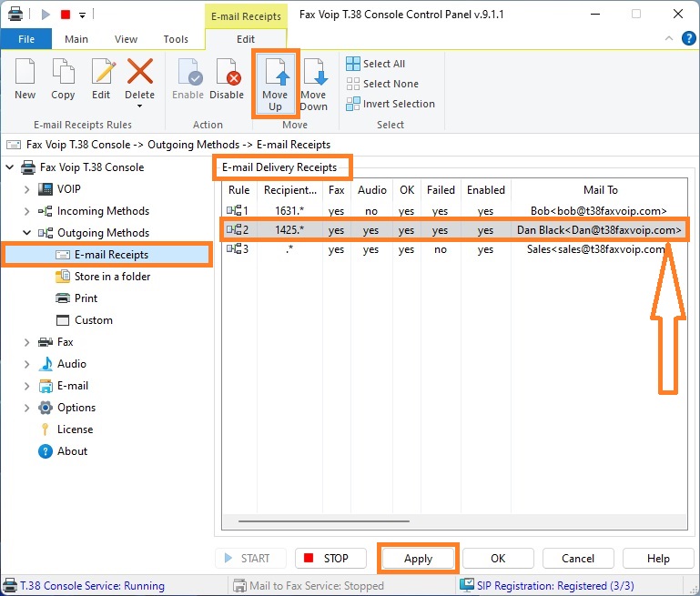
Task: Click the E-mail Receipts contextual tab header
Action: point(246,16)
